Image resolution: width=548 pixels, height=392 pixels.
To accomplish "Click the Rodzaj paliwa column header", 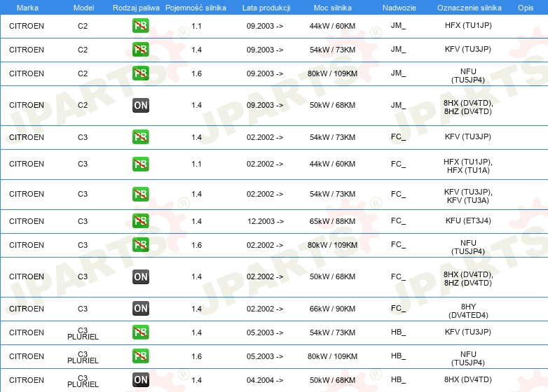I will tap(136, 8).
